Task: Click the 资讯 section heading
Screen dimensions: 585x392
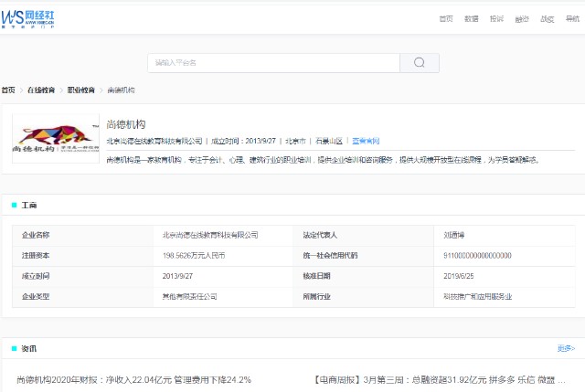Action: click(x=28, y=349)
